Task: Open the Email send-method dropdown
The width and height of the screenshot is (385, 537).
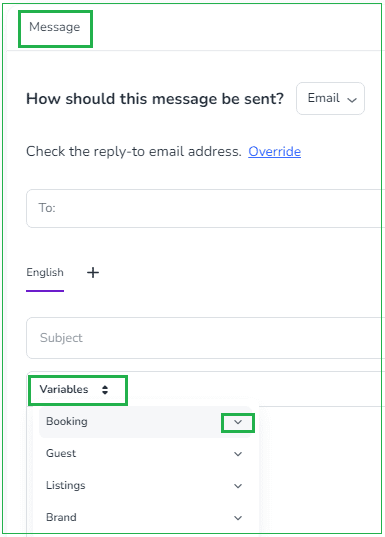Action: pyautogui.click(x=330, y=98)
